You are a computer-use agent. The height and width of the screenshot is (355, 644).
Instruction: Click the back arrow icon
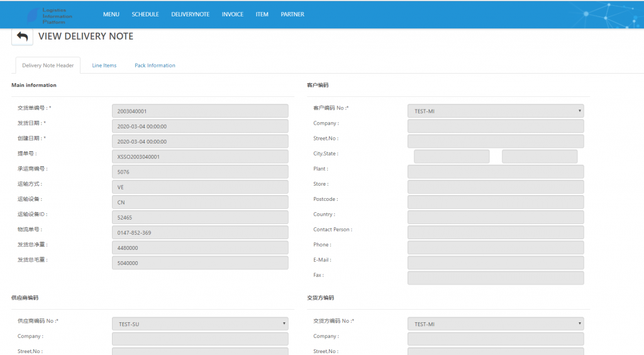pyautogui.click(x=22, y=37)
